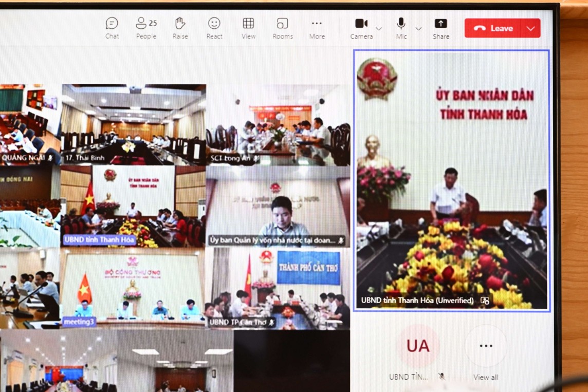
Task: Open the Chat panel
Action: pyautogui.click(x=112, y=28)
